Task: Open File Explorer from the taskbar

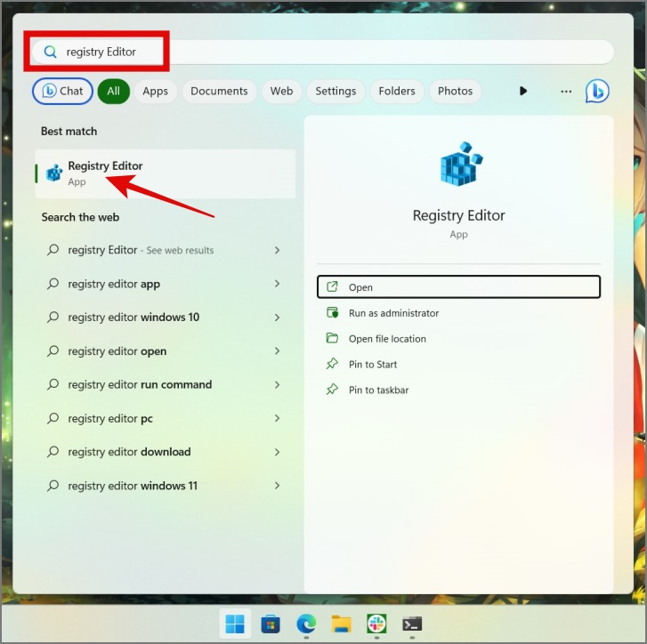Action: [x=342, y=624]
